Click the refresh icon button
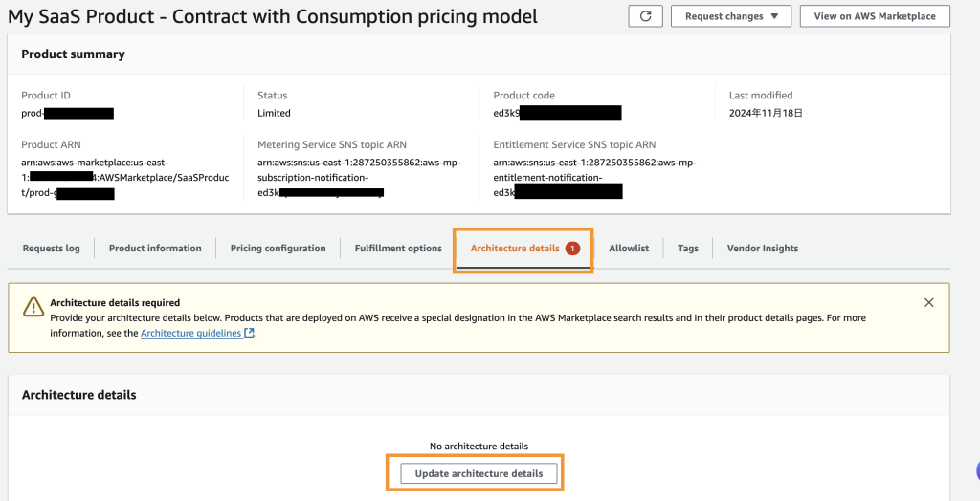This screenshot has height=501, width=980. pyautogui.click(x=645, y=16)
